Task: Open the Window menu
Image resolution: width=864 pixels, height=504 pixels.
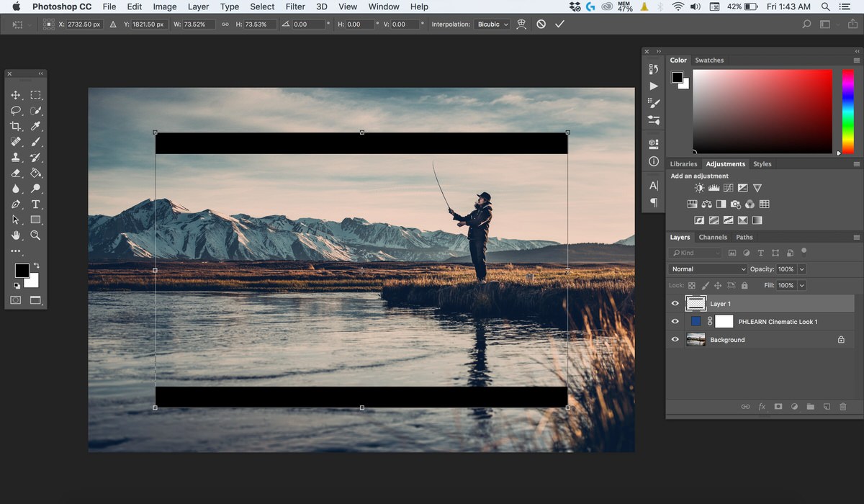Action: point(384,6)
